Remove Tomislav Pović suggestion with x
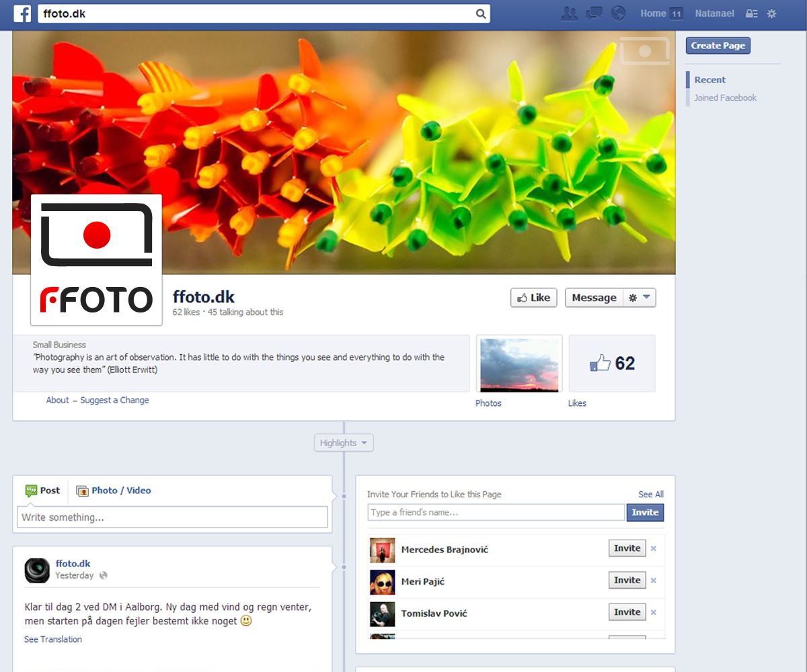 pyautogui.click(x=654, y=612)
